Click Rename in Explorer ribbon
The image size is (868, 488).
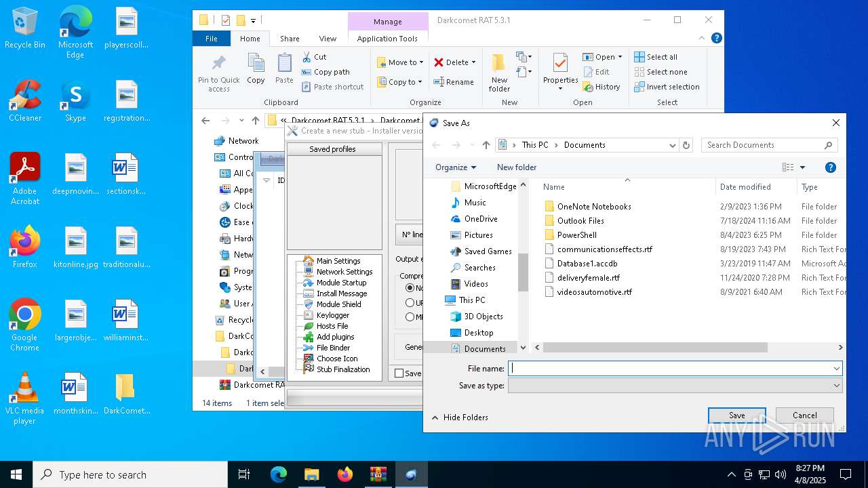click(x=454, y=82)
